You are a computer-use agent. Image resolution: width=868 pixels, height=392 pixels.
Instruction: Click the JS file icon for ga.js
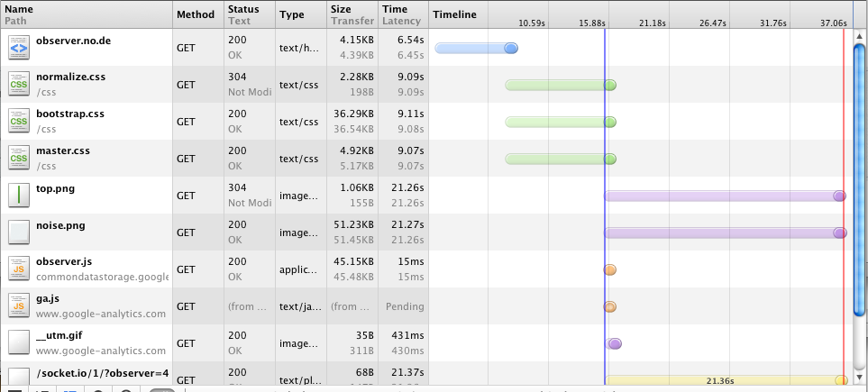pos(19,306)
